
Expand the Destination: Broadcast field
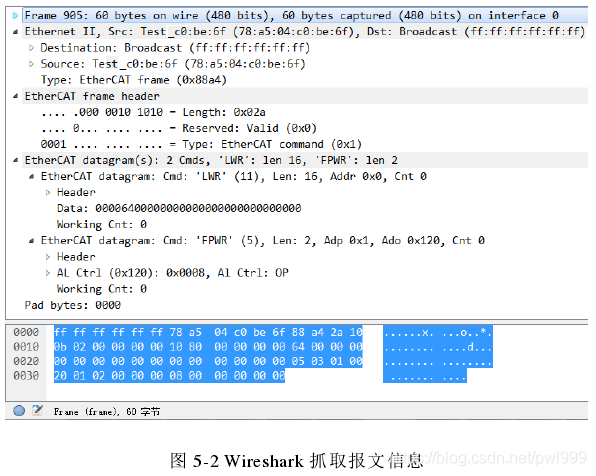pos(32,48)
